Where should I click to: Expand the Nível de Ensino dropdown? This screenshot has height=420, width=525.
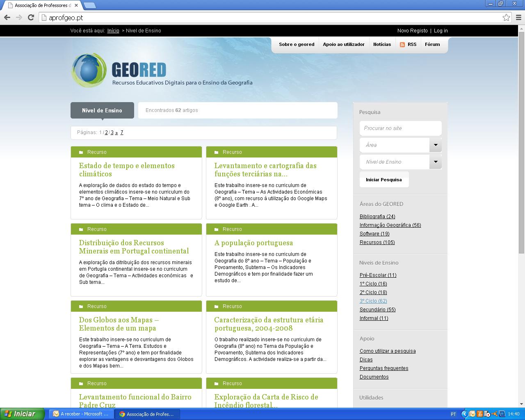tap(436, 162)
